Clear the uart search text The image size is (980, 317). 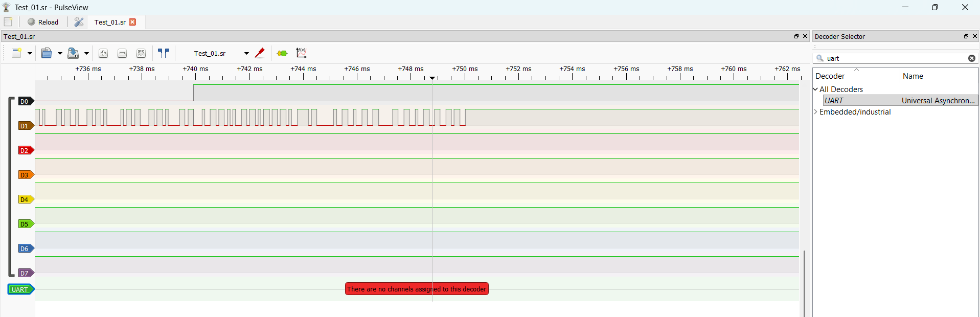pos(972,58)
